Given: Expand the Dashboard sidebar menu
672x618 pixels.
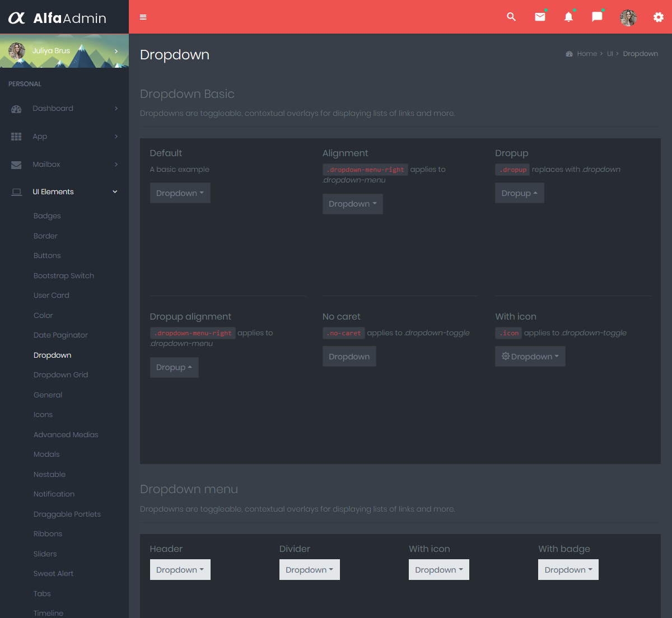Looking at the screenshot, I should pos(53,109).
